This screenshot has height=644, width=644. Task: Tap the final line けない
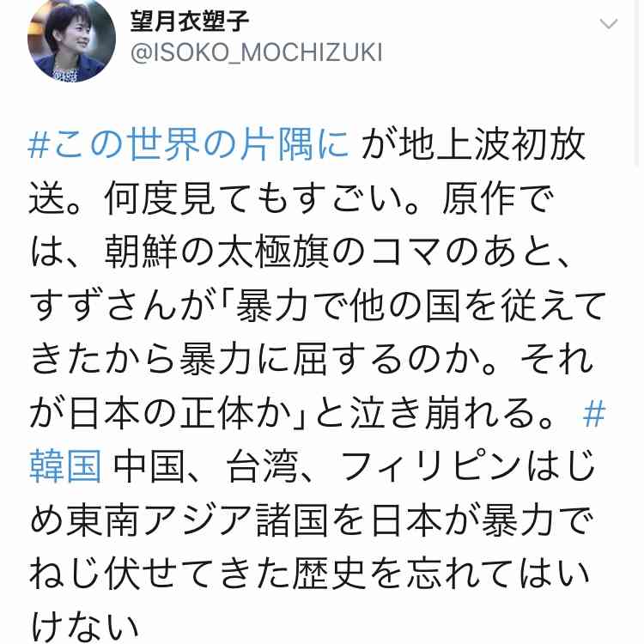point(84,627)
